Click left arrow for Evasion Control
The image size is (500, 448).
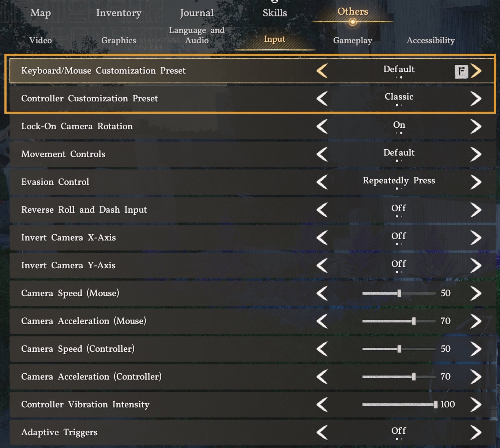pyautogui.click(x=322, y=182)
